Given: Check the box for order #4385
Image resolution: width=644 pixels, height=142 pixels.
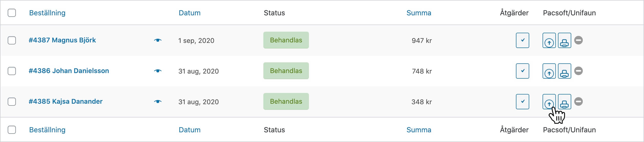Looking at the screenshot, I should [x=12, y=102].
